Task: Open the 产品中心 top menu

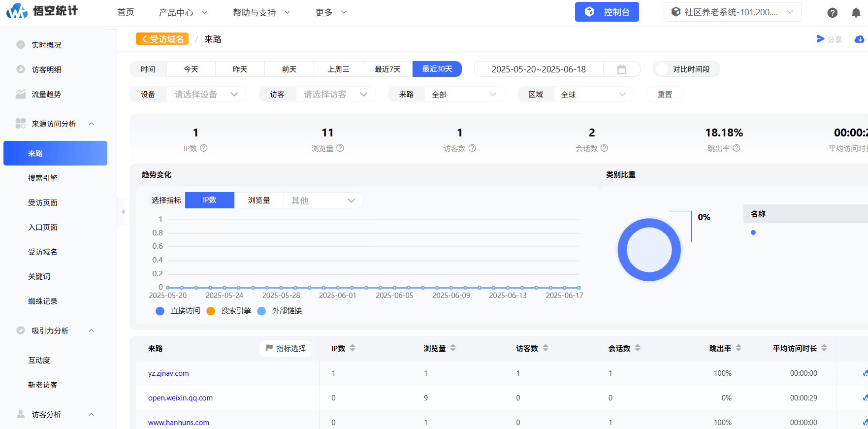Action: [183, 12]
